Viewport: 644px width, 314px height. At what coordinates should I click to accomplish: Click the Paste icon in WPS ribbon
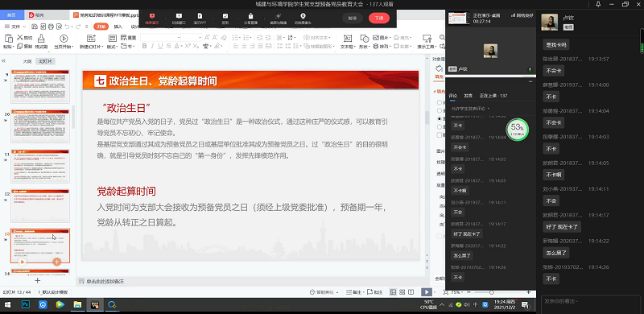(x=8, y=39)
